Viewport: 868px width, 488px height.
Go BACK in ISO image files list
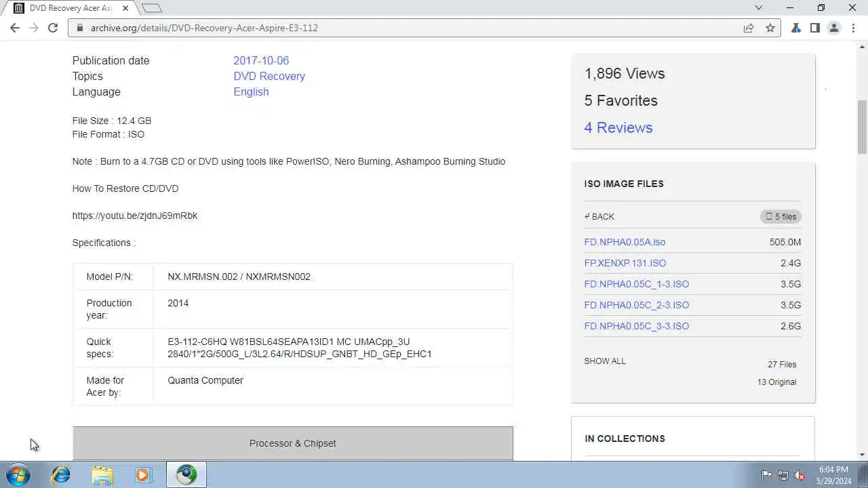599,217
